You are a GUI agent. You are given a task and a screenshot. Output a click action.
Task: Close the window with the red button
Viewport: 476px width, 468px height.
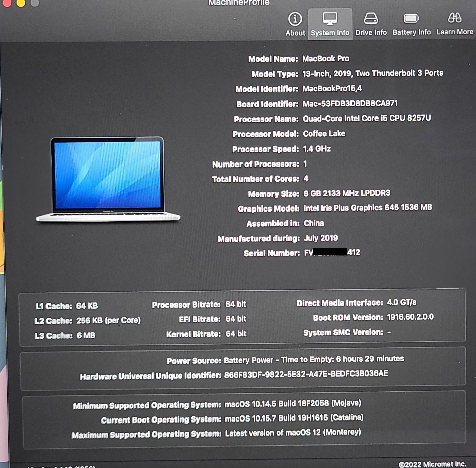click(x=7, y=3)
